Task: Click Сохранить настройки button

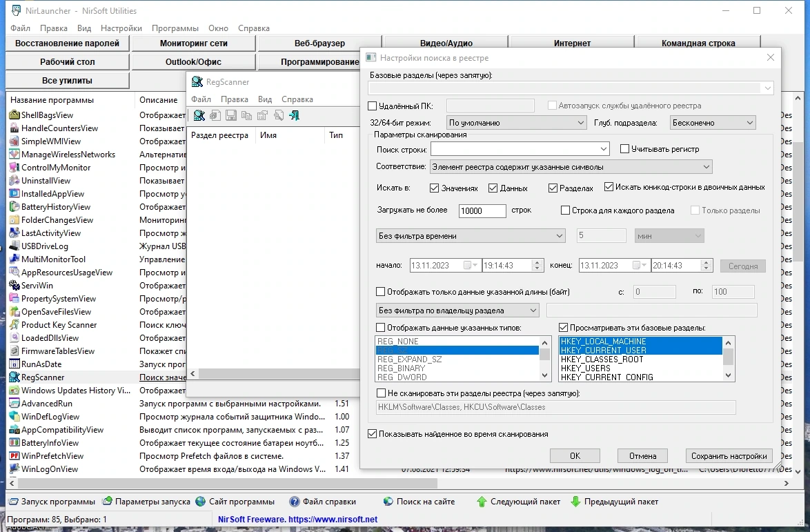Action: click(729, 456)
